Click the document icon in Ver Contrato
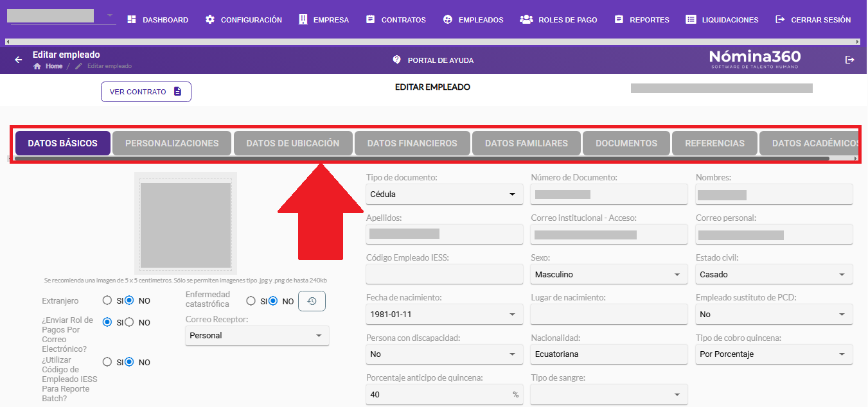Image resolution: width=868 pixels, height=407 pixels. [x=177, y=92]
